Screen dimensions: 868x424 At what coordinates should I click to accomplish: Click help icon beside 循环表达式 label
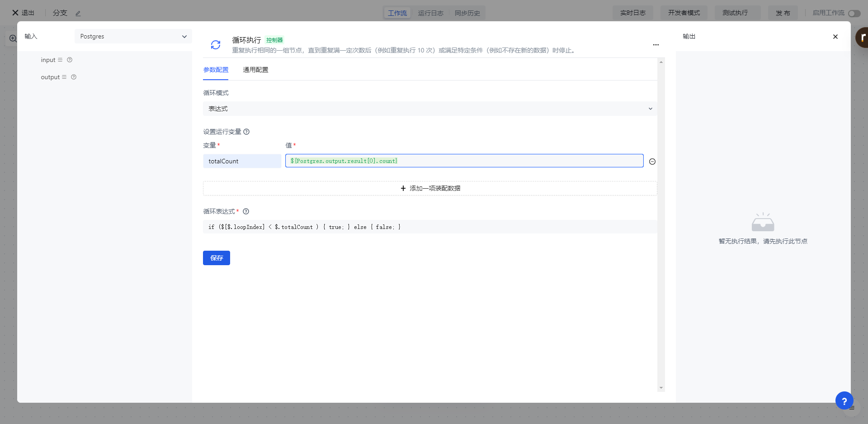coord(246,211)
